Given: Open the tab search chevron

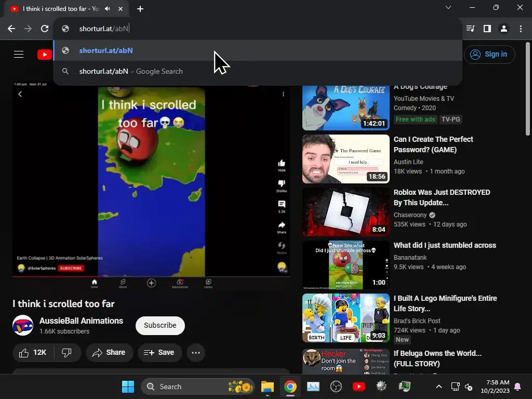Looking at the screenshot, I should 448,7.
